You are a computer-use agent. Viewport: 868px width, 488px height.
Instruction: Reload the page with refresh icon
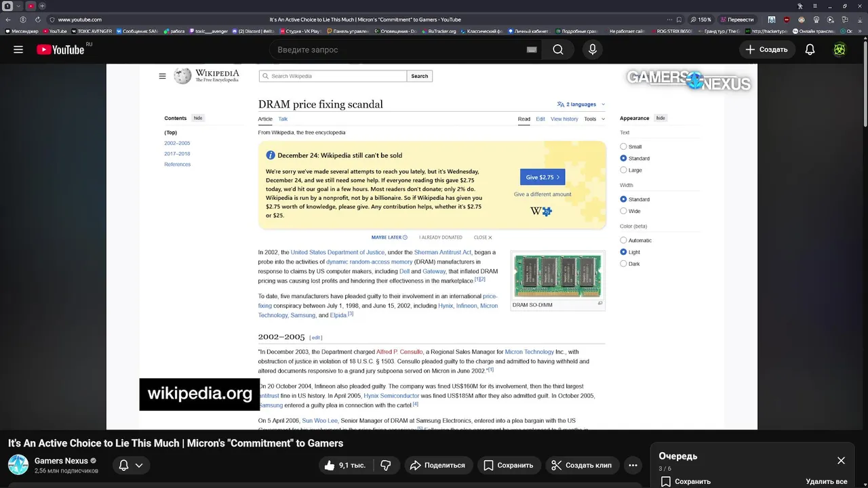(x=38, y=20)
